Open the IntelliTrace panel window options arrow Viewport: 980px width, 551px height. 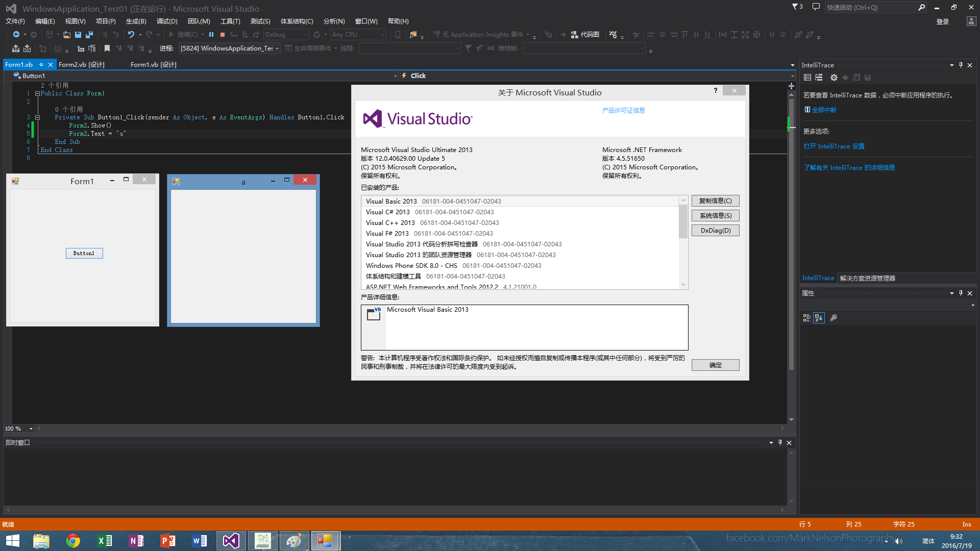click(951, 65)
